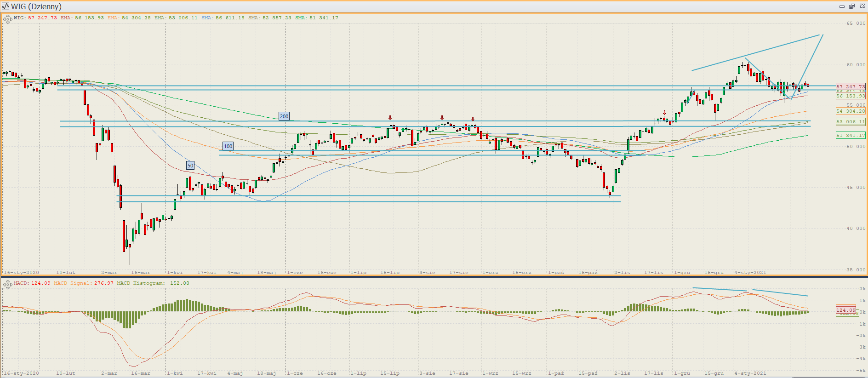Minimize the WIG chart window
This screenshot has width=868, height=378.
click(x=842, y=6)
